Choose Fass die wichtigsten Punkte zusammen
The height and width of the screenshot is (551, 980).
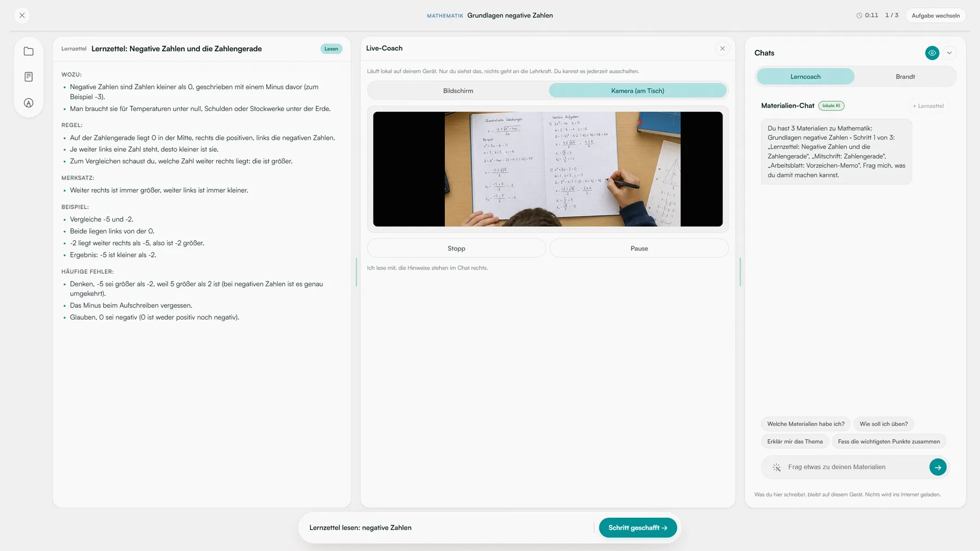tap(889, 442)
